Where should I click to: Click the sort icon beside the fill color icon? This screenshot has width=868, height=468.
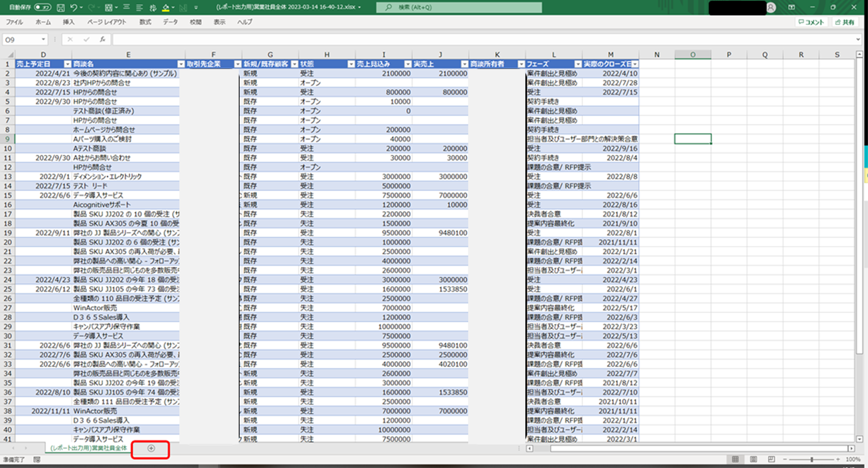click(x=153, y=7)
